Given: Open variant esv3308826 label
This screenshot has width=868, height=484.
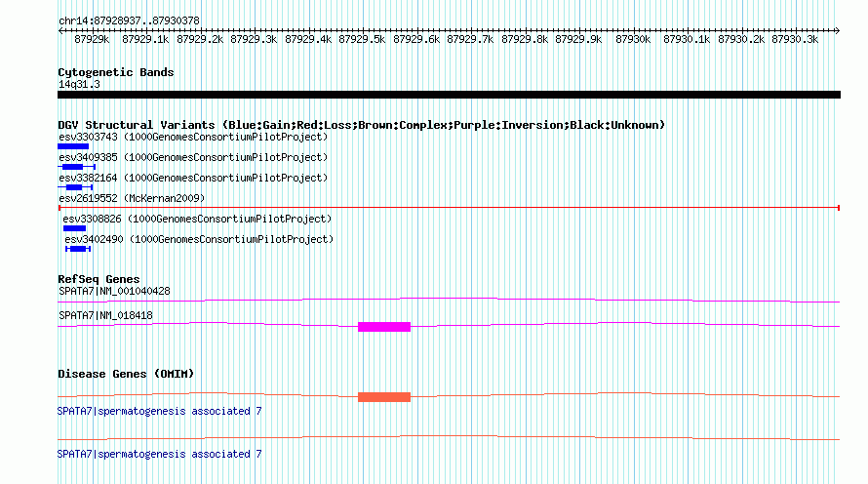Looking at the screenshot, I should pos(197,219).
